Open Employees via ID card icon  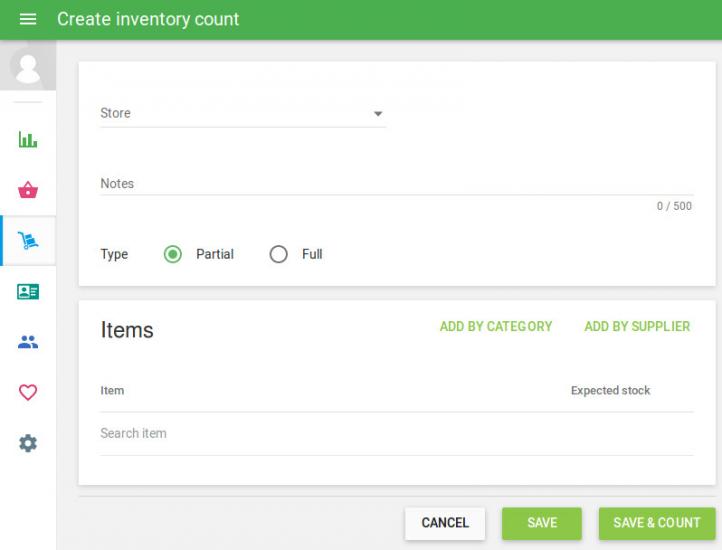click(28, 292)
